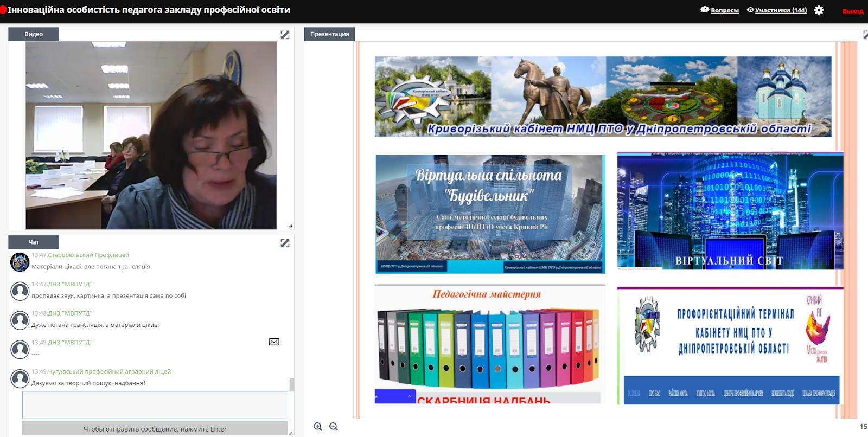Image resolution: width=868 pixels, height=437 pixels.
Task: Click the webinar title Інноваційна особистість педагога
Action: (149, 10)
